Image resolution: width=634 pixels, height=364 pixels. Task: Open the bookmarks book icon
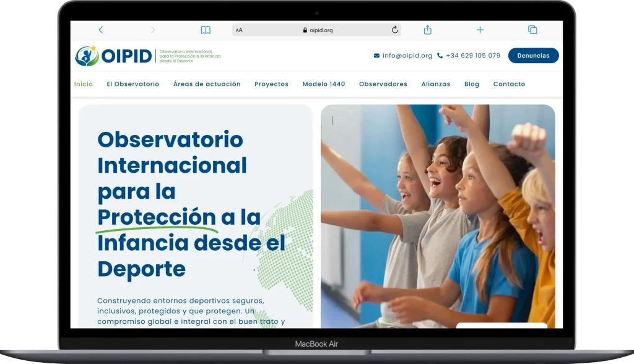[206, 30]
